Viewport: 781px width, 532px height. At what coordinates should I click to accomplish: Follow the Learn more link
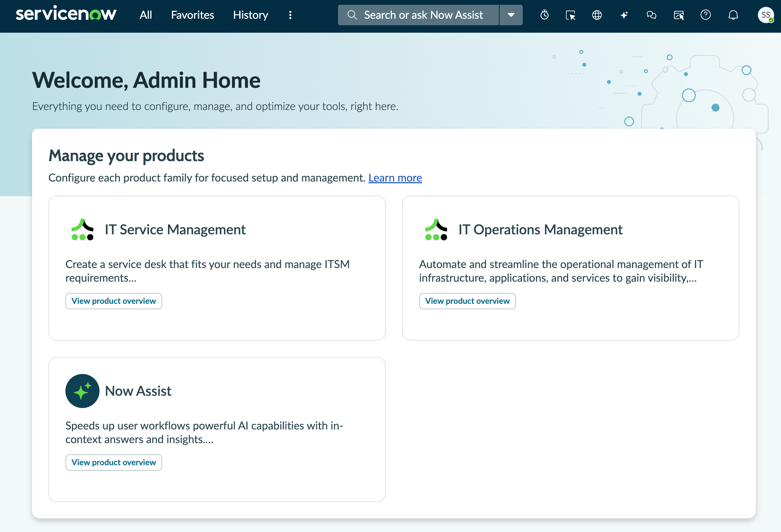[395, 178]
